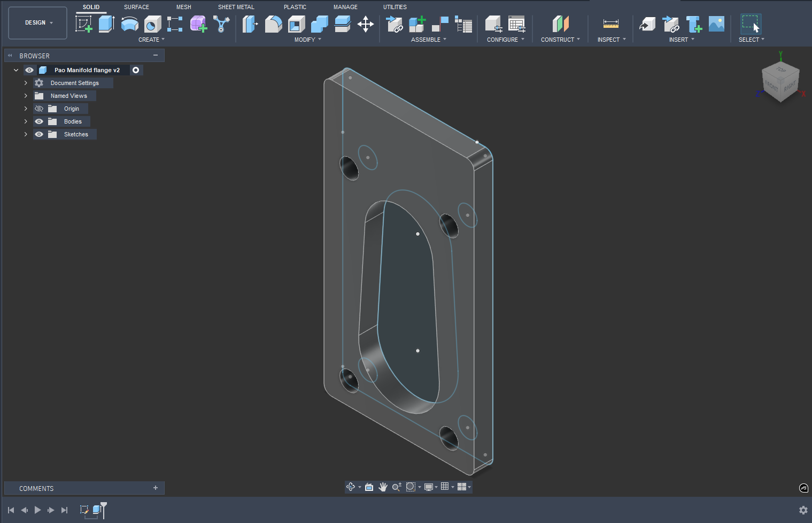Expand the Named Views node
The height and width of the screenshot is (523, 812).
(x=26, y=96)
